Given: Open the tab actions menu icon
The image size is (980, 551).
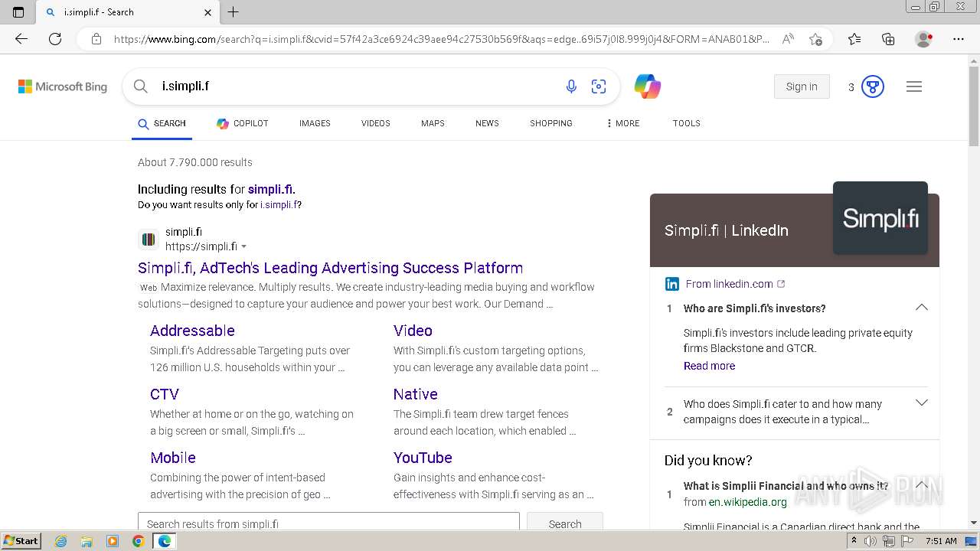Looking at the screenshot, I should point(18,12).
